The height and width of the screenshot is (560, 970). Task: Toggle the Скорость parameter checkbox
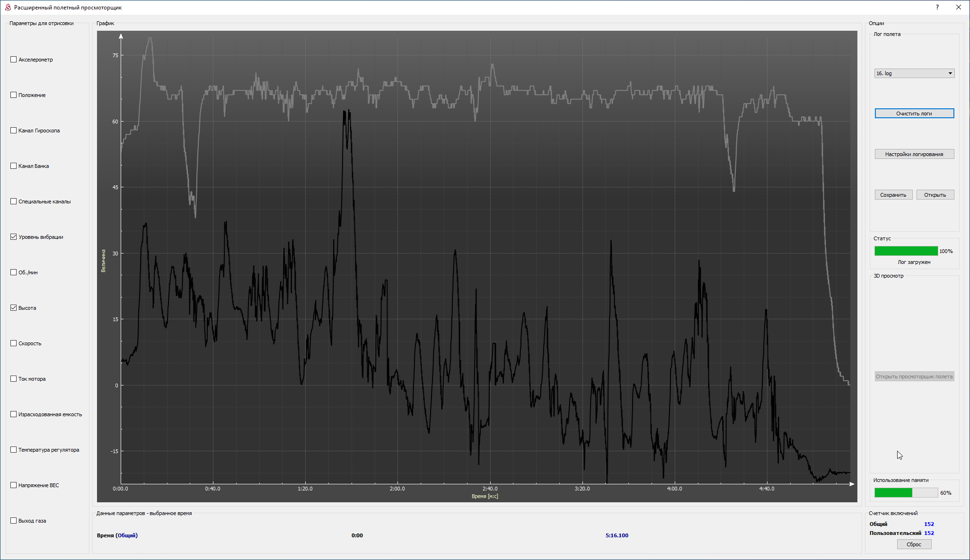pyautogui.click(x=14, y=343)
